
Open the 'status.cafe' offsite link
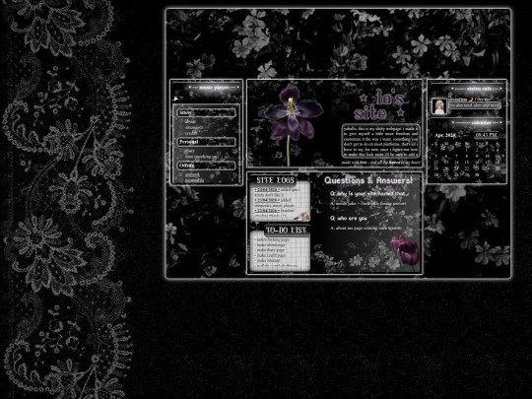[x=192, y=174]
